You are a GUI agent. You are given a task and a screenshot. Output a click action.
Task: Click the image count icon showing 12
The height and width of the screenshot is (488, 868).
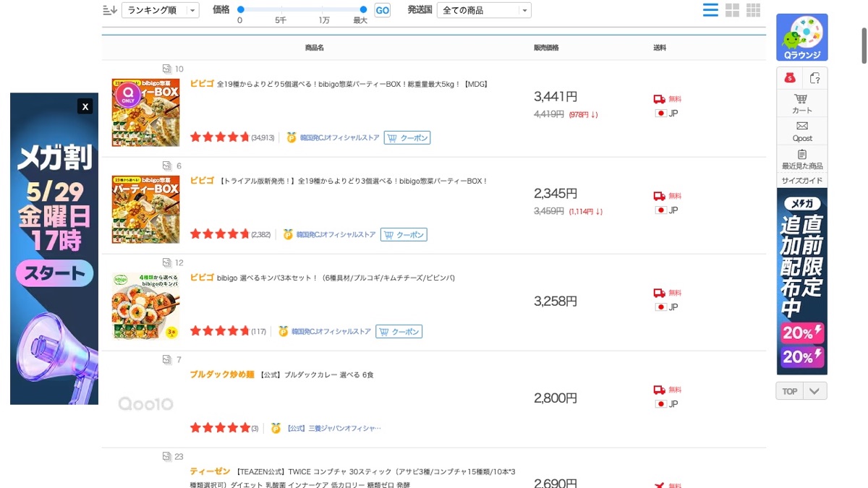click(x=167, y=262)
